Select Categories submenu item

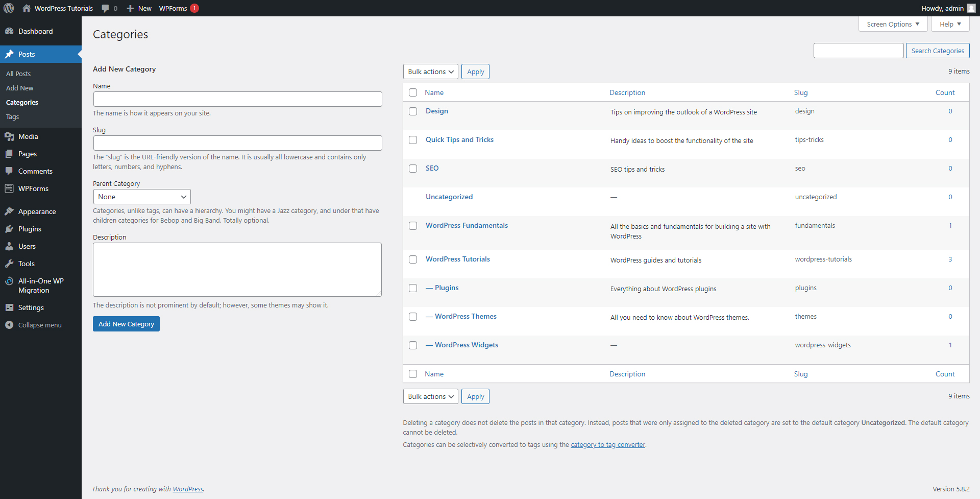coord(22,102)
